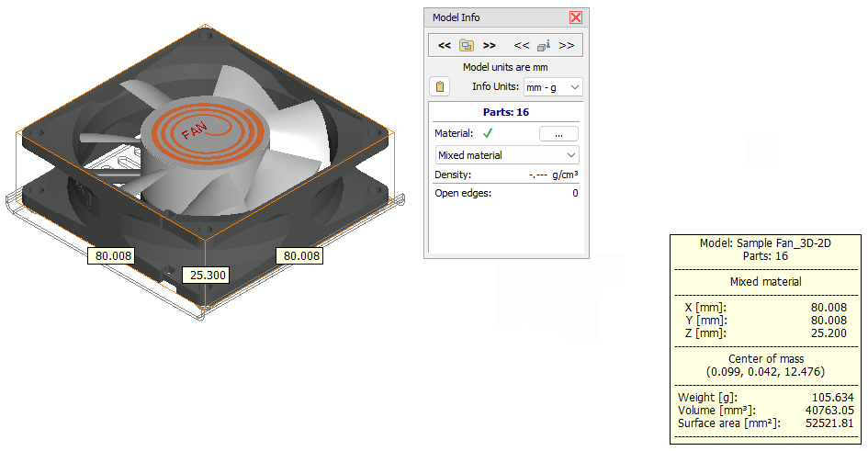This screenshot has height=451, width=868.
Task: Click the part info cube icon
Action: 544,45
